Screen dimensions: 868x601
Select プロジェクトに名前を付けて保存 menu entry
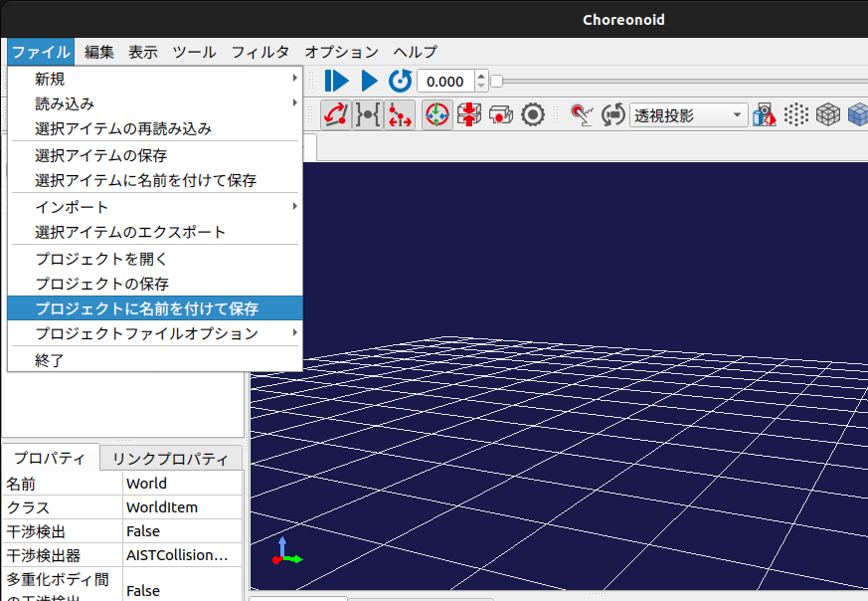(146, 308)
